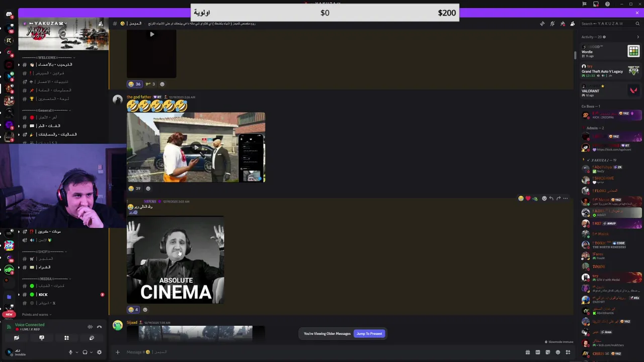Open the sticker picker

point(548,352)
